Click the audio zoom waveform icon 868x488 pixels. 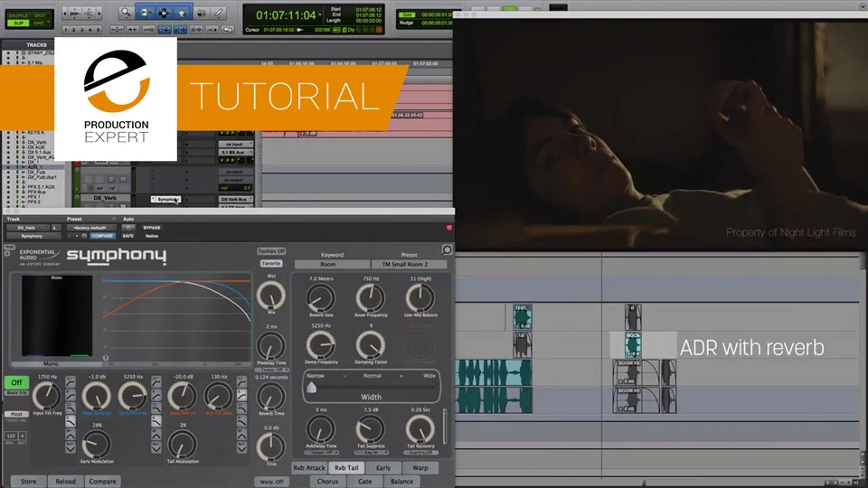pyautogui.click(x=75, y=13)
